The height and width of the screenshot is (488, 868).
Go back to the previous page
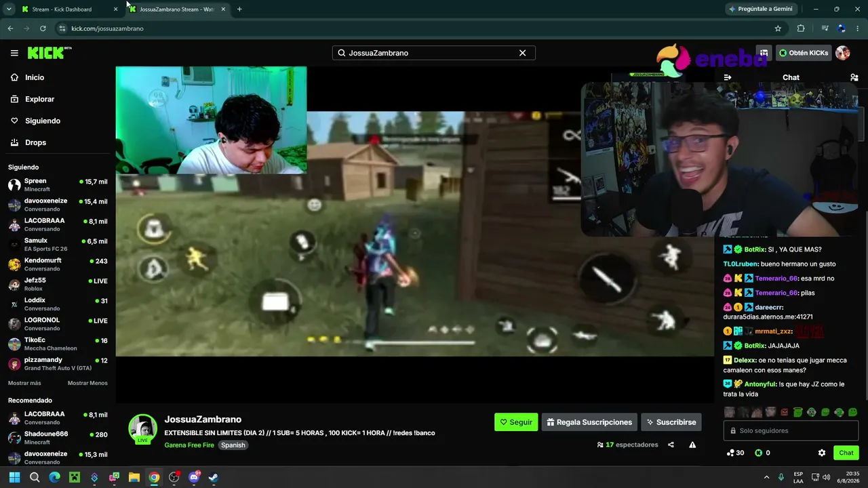coord(10,28)
